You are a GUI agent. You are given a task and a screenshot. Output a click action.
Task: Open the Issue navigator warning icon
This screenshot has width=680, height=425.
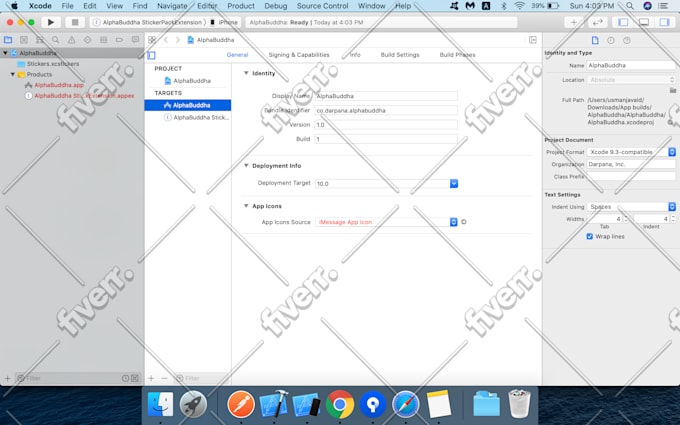(x=72, y=40)
